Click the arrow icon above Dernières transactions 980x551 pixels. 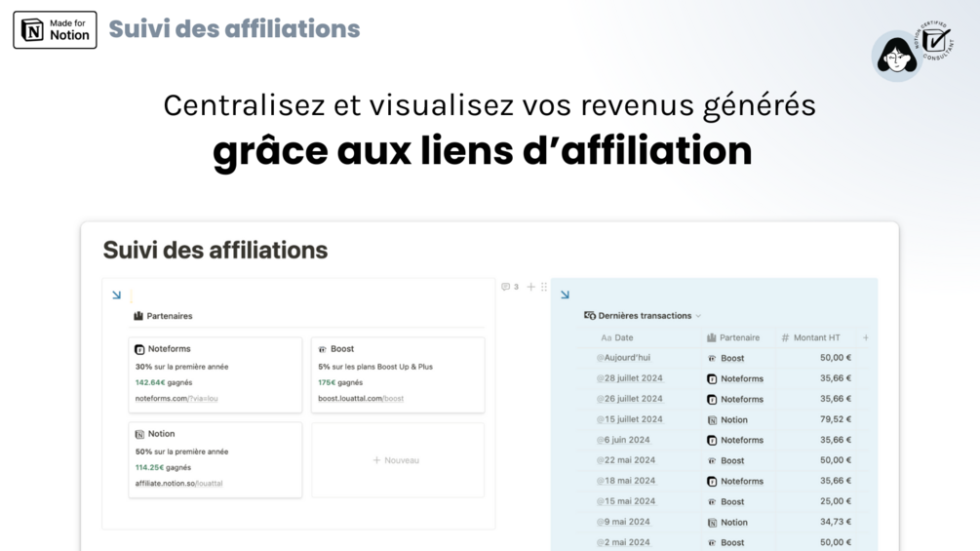[565, 295]
